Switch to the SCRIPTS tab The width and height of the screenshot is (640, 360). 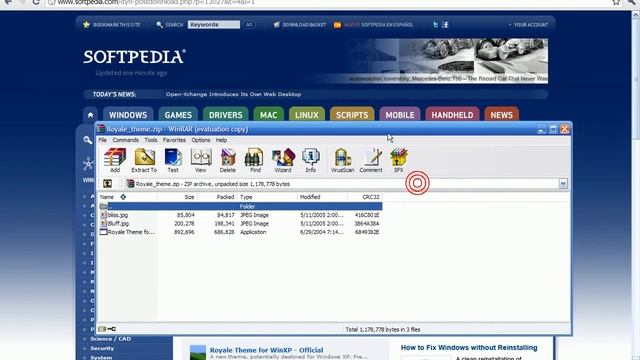[352, 115]
